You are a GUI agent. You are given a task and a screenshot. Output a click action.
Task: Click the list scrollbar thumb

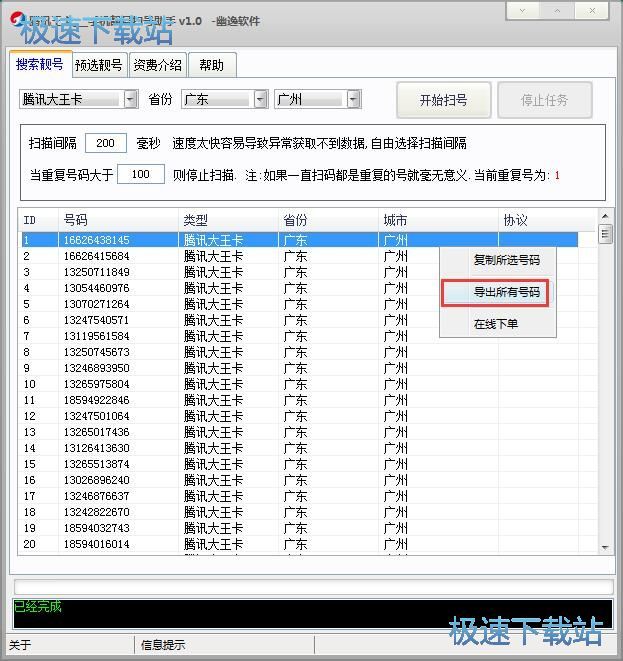click(x=605, y=234)
